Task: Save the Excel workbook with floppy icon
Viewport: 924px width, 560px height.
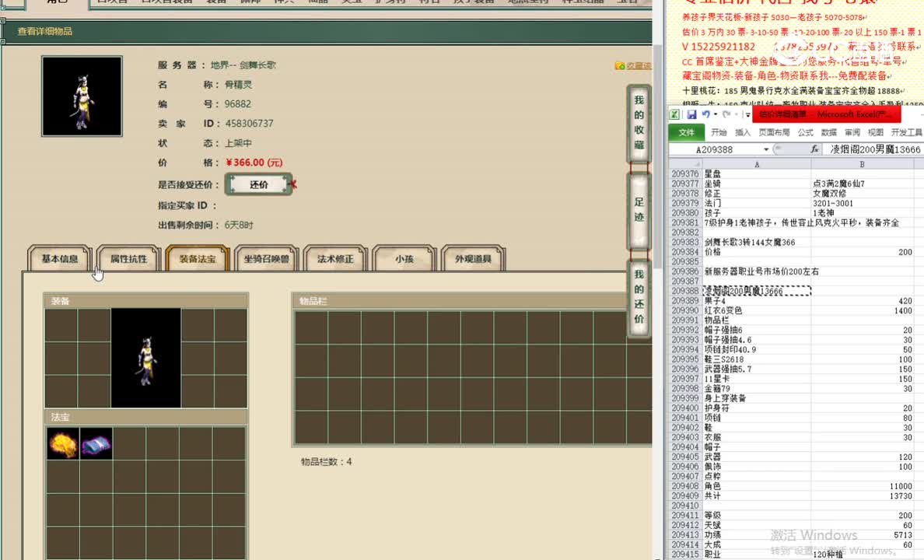Action: tap(691, 114)
